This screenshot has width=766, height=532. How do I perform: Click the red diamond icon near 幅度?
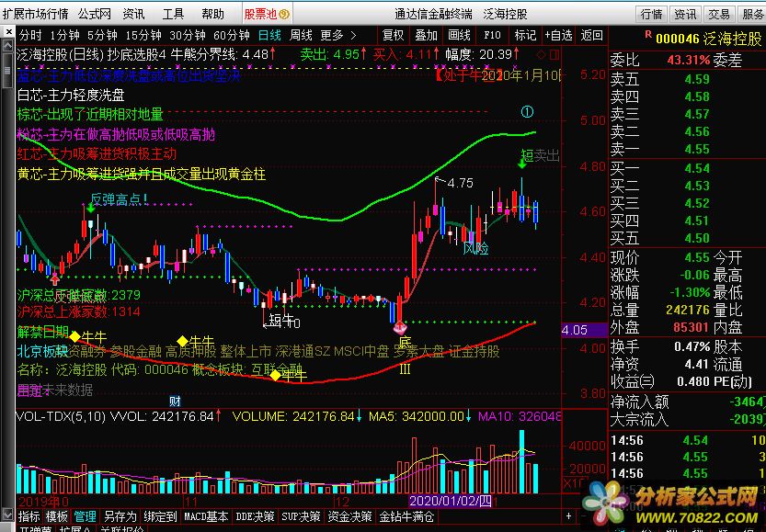tap(541, 53)
